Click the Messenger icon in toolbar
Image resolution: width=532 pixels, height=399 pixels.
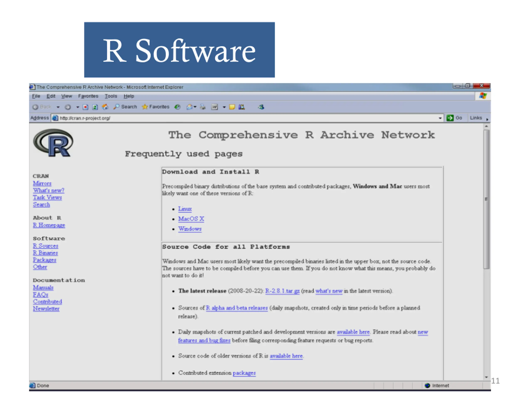261,107
